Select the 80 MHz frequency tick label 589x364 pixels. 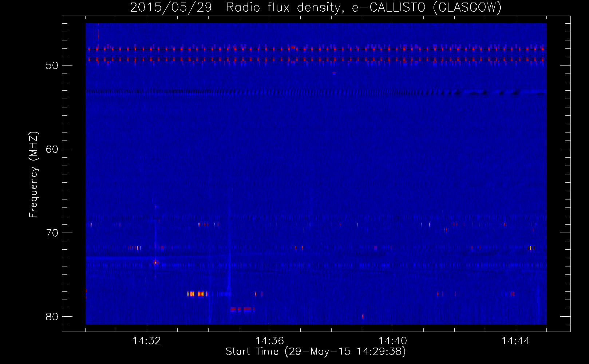click(x=52, y=317)
